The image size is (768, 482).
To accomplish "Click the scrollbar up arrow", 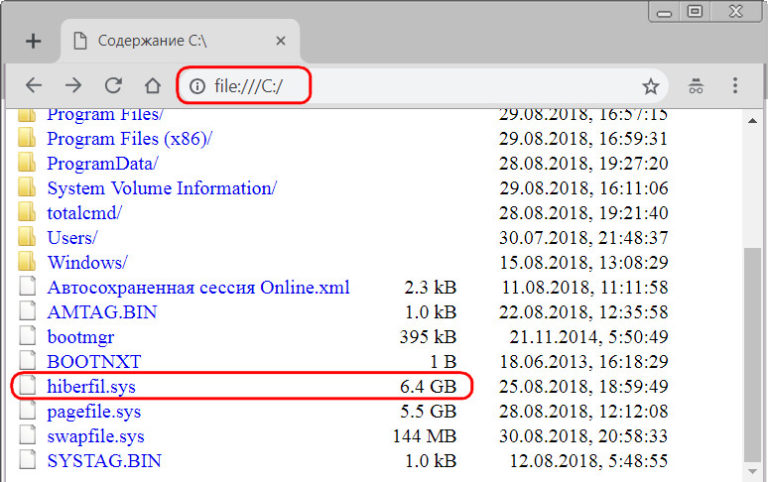I will [x=752, y=120].
